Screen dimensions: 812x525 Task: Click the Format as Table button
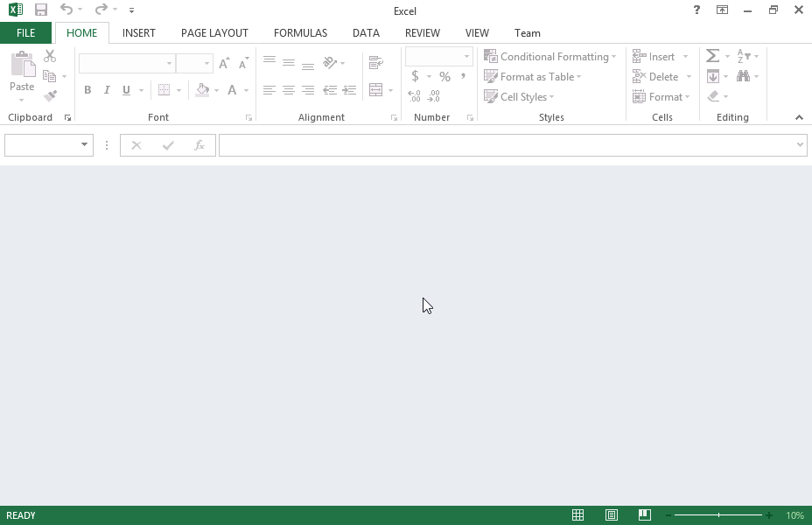(533, 76)
